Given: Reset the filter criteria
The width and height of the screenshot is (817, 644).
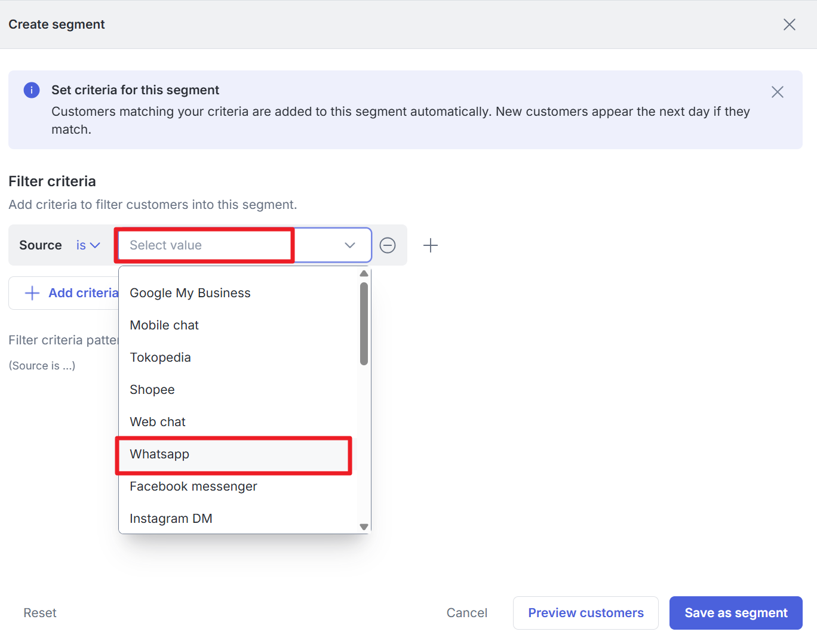Looking at the screenshot, I should [40, 613].
